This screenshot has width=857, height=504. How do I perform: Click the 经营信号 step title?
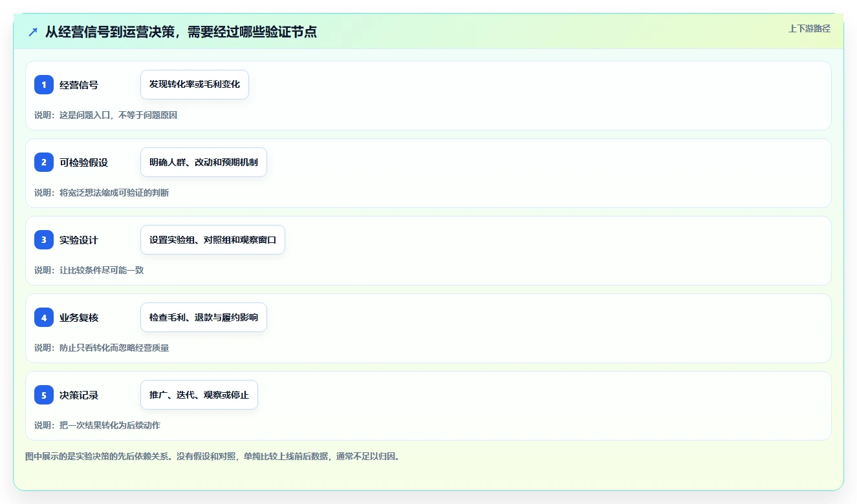pos(79,85)
